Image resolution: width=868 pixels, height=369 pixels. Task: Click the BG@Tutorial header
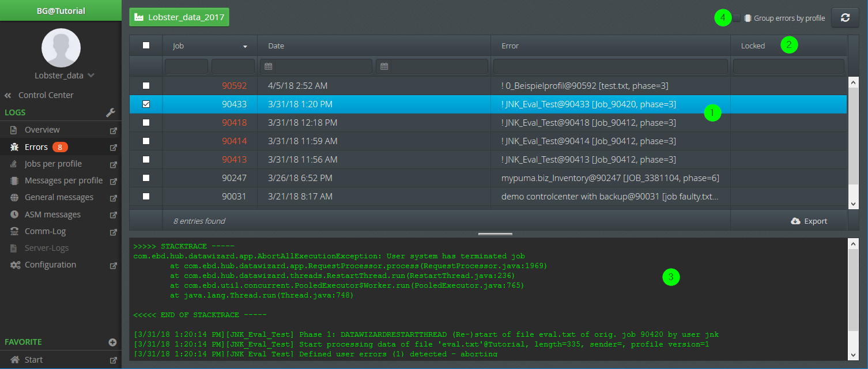[61, 10]
